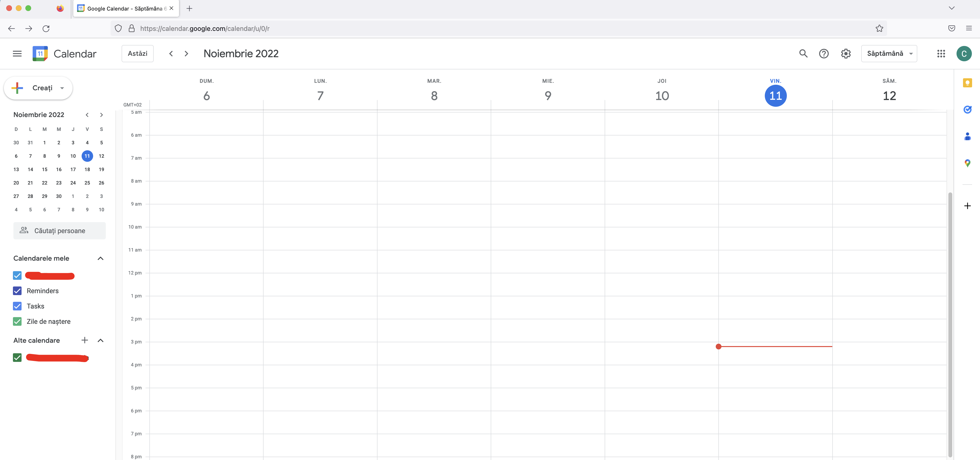Open Contacts in the side panel
Screen dimensions: 980x460
967,136
